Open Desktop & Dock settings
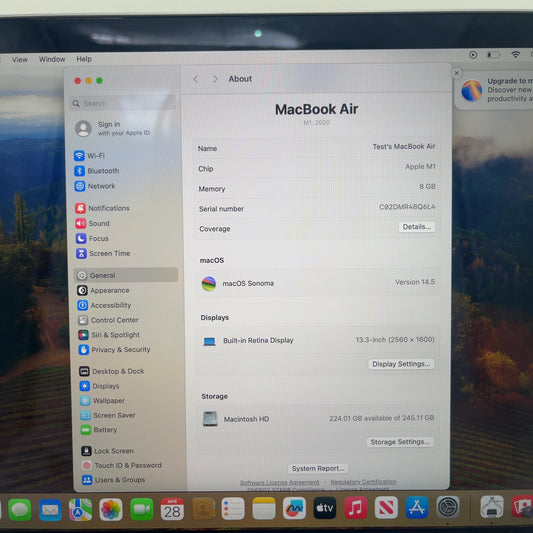The height and width of the screenshot is (533, 533). (x=112, y=371)
